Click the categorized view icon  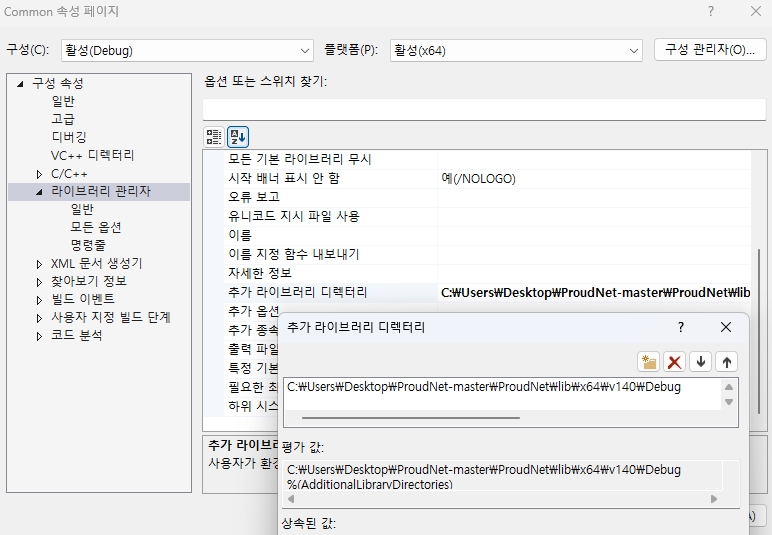tap(213, 136)
